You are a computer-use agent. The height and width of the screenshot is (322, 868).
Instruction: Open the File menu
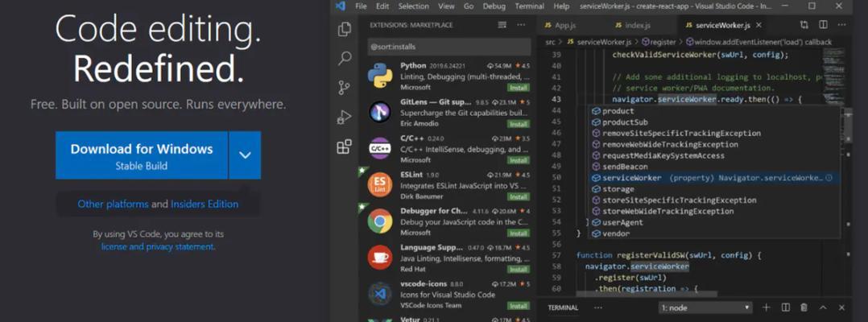(361, 6)
